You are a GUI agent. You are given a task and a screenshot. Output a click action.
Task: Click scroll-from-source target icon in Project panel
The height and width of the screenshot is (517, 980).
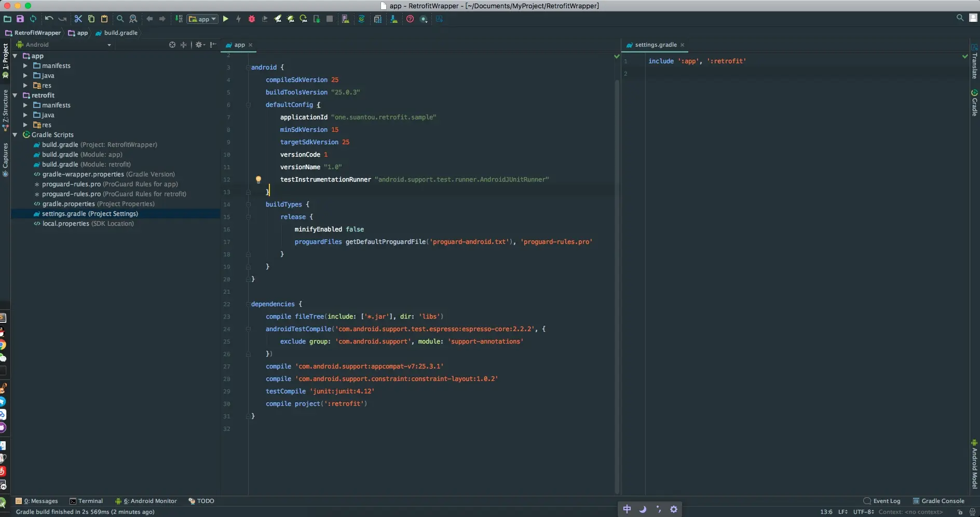coord(172,45)
